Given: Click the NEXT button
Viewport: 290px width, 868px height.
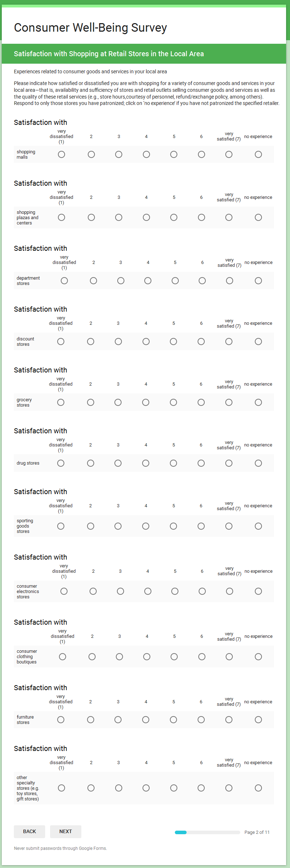Looking at the screenshot, I should (66, 831).
